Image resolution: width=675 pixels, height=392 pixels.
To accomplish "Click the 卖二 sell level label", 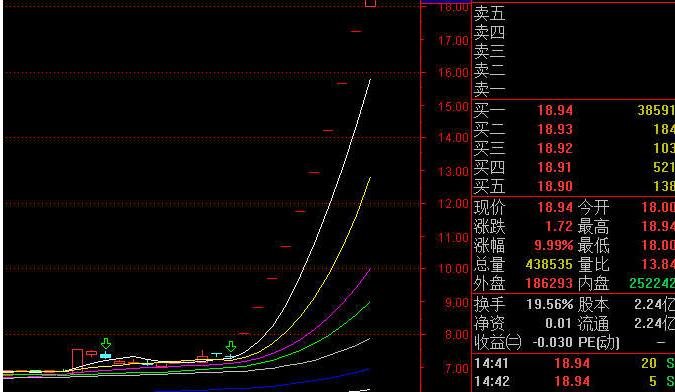I will pyautogui.click(x=489, y=71).
